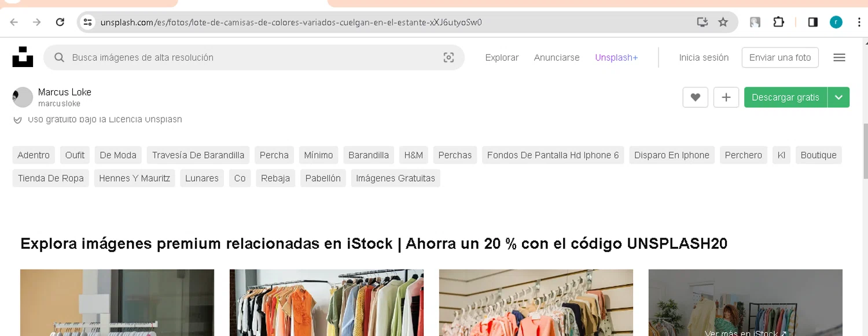Like the photo with heart button
The image size is (868, 336).
click(x=696, y=97)
